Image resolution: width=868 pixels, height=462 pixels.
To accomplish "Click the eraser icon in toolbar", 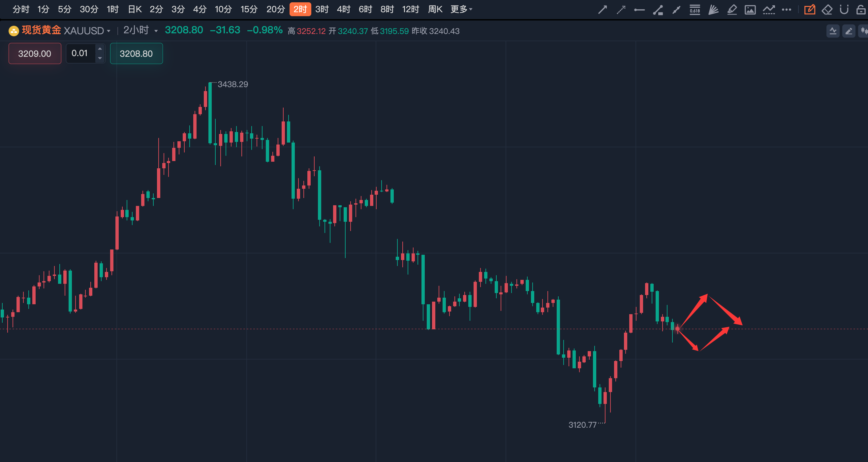I will tap(827, 10).
